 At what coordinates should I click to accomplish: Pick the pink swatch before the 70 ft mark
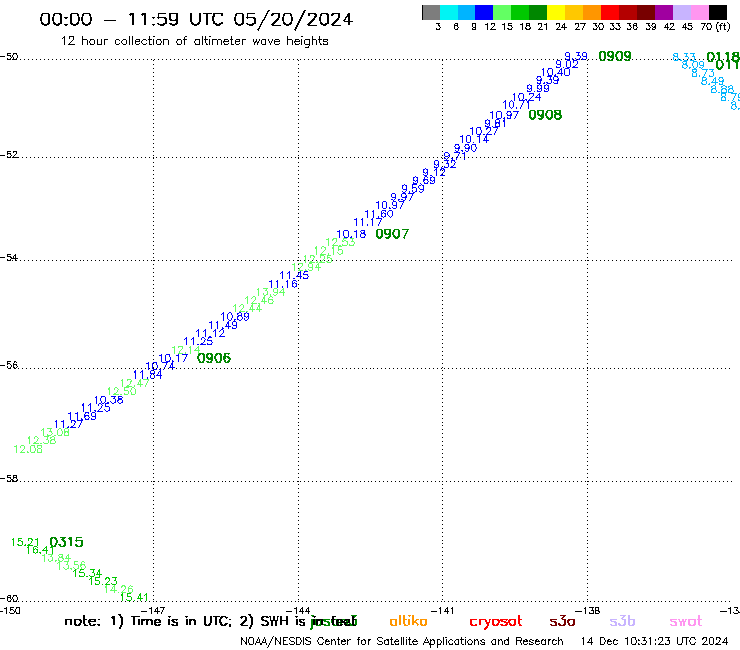[699, 12]
